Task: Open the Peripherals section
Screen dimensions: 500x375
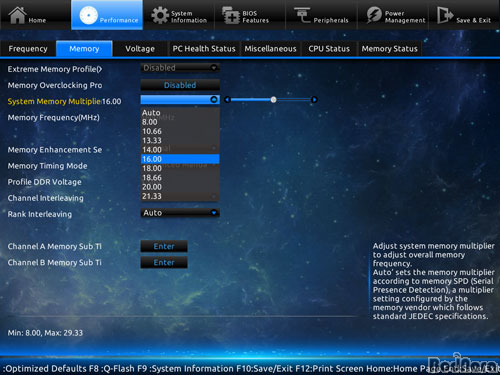Action: pos(321,16)
